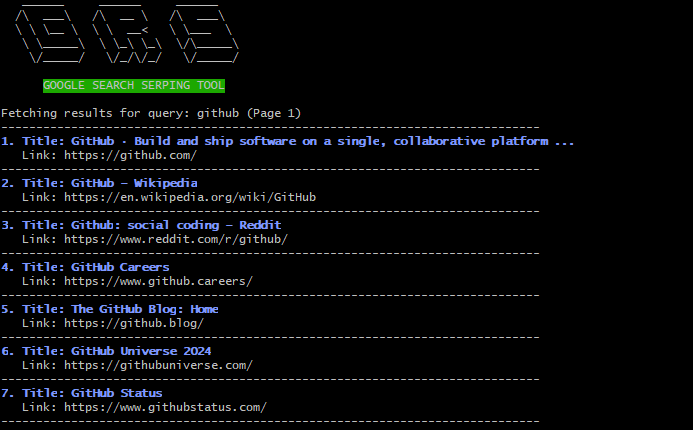693x430 pixels.
Task: Select the 'Github: social coding – Reddit' title
Action: [176, 225]
